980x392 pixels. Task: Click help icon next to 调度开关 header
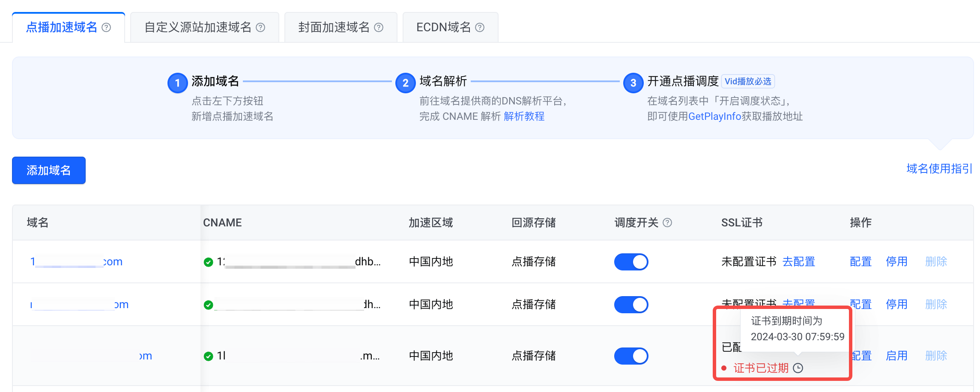coord(667,223)
